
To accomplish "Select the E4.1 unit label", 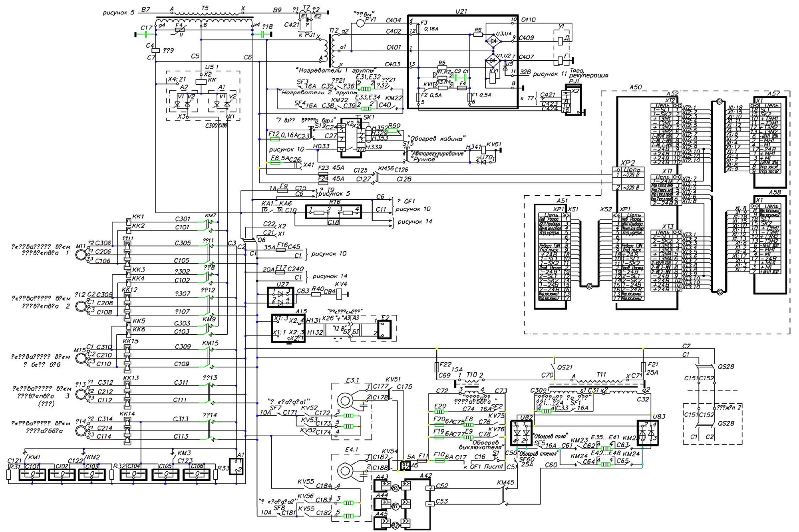I will (x=352, y=450).
